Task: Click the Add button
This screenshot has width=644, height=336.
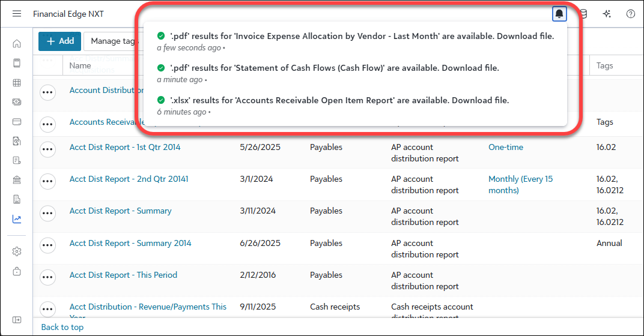Action: (60, 41)
